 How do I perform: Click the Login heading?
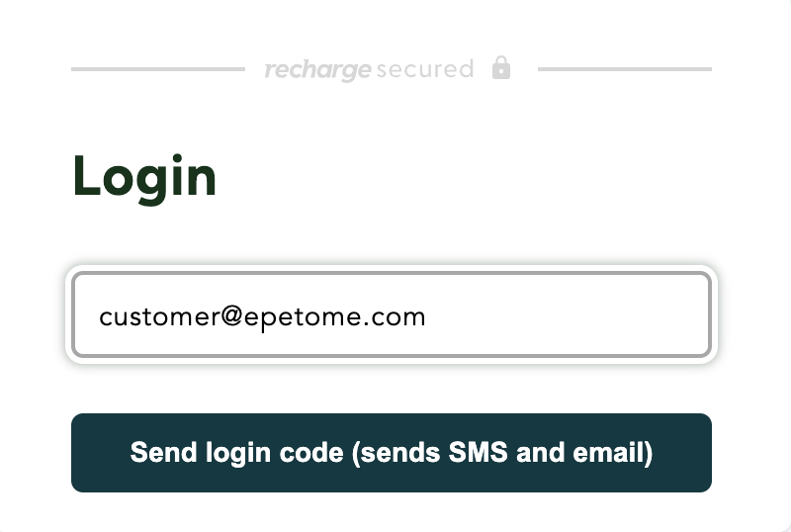pyautogui.click(x=144, y=178)
